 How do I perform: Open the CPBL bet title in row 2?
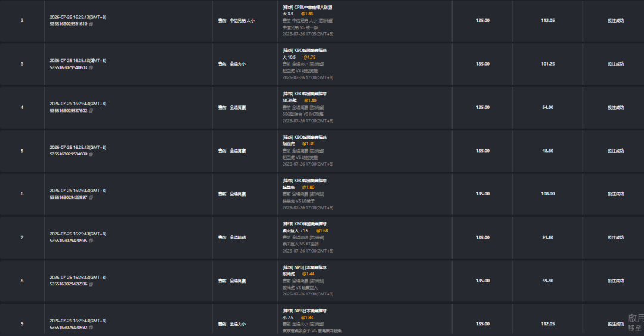(307, 7)
